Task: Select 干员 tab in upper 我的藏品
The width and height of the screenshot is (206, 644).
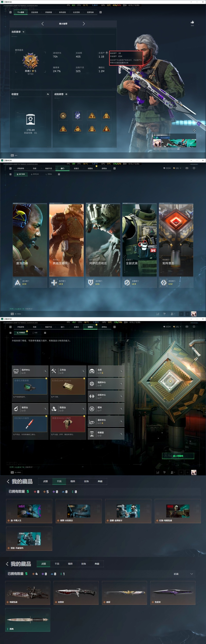Action: click(x=59, y=481)
